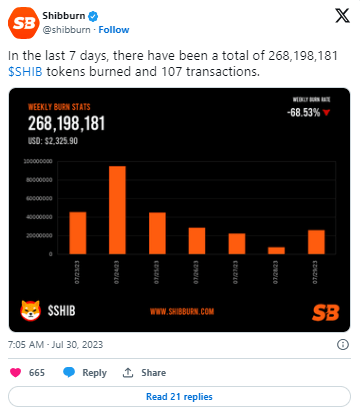Click the shortest bar for 07/28/23
360x411 pixels.
click(x=276, y=250)
